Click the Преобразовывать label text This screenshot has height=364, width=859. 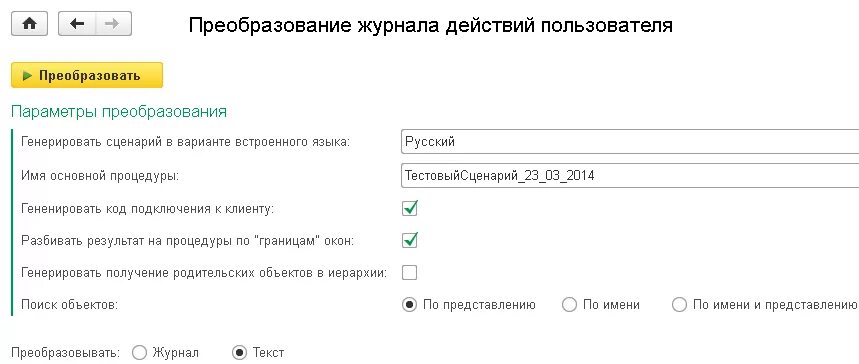(x=65, y=352)
